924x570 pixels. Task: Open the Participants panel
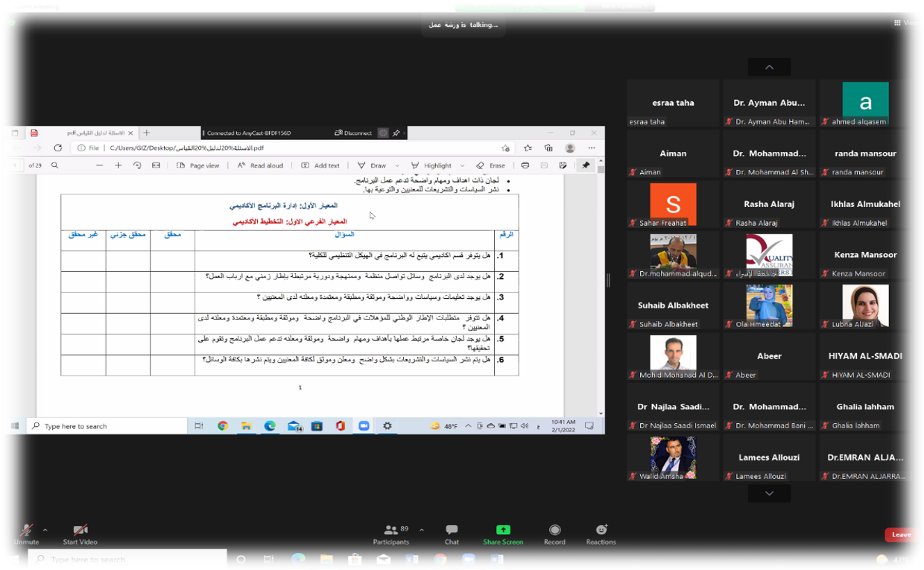[x=391, y=532]
